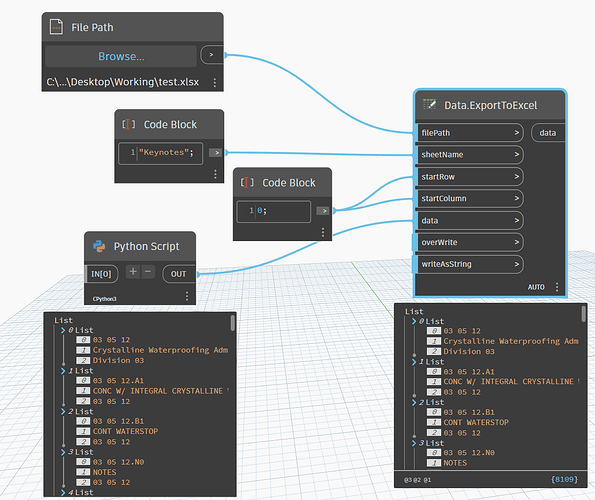This screenshot has height=500, width=595.
Task: Open the File Path node three-dot menu
Action: pos(215,82)
